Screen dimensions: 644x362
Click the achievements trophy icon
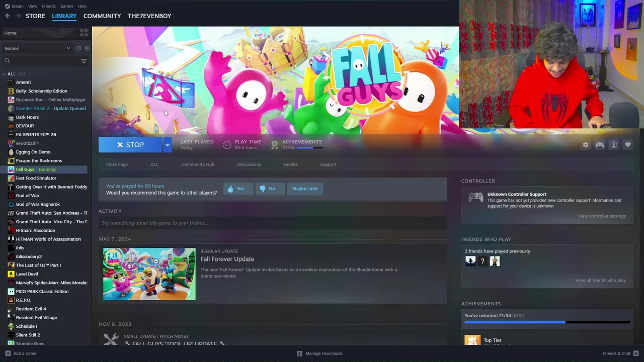click(274, 145)
